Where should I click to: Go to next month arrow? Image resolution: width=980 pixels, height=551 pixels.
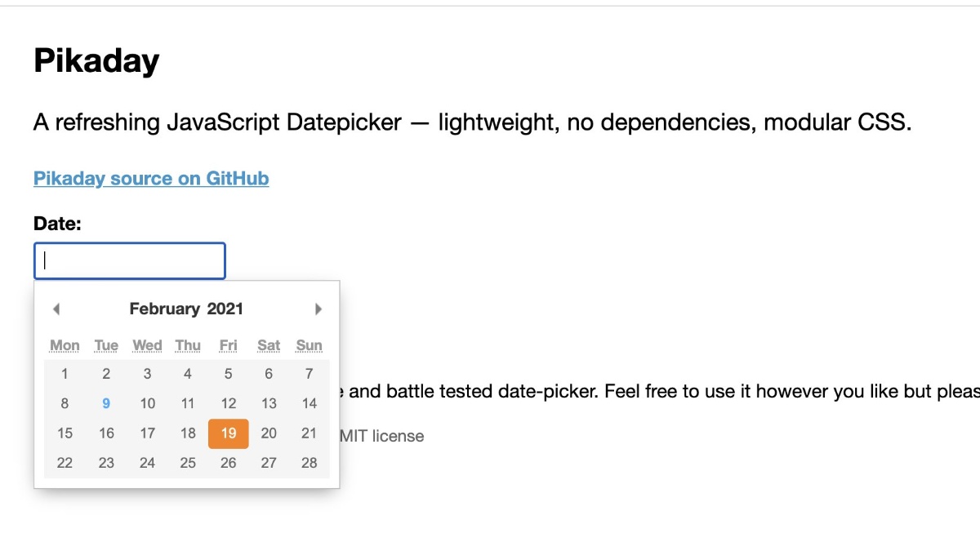tap(318, 309)
